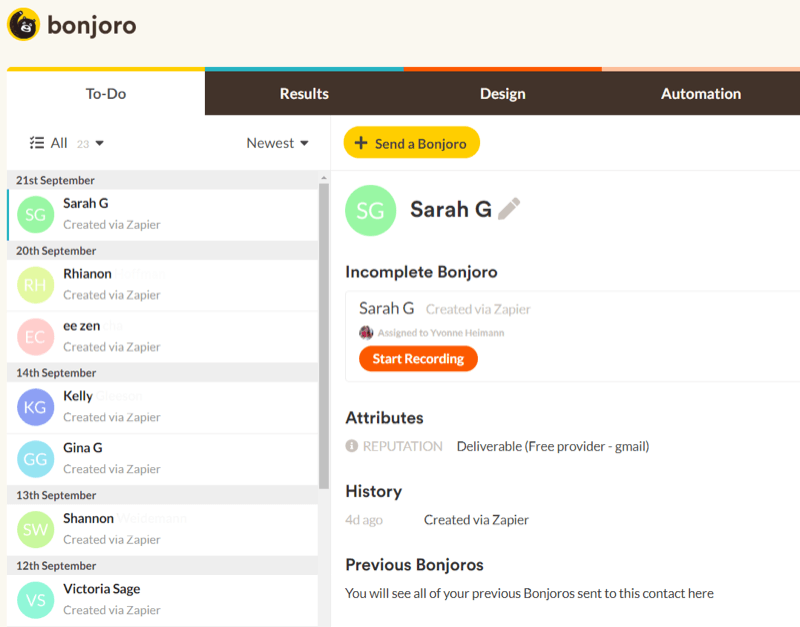Click the 23 task count next to All
Image resolution: width=800 pixels, height=627 pixels.
(x=83, y=144)
